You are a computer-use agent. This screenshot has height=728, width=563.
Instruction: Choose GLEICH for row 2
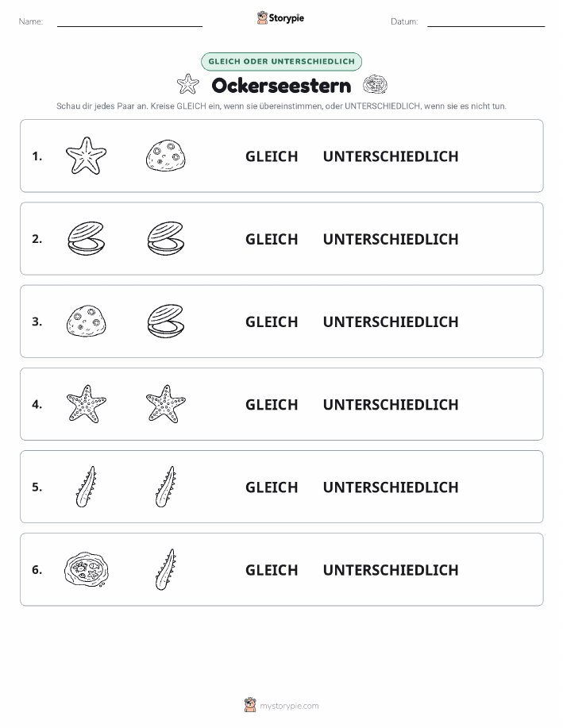pos(272,239)
